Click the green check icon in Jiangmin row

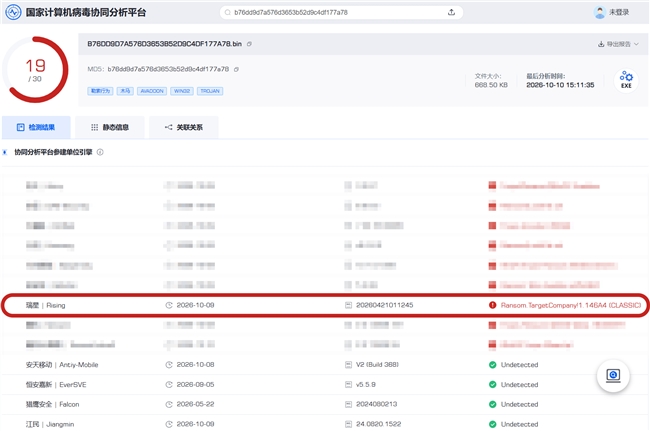tap(492, 424)
